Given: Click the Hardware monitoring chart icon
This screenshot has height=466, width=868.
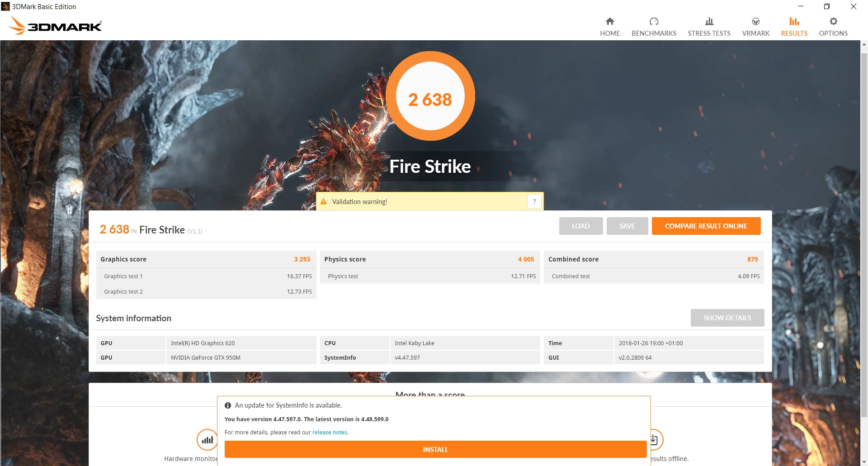Looking at the screenshot, I should click(x=207, y=439).
